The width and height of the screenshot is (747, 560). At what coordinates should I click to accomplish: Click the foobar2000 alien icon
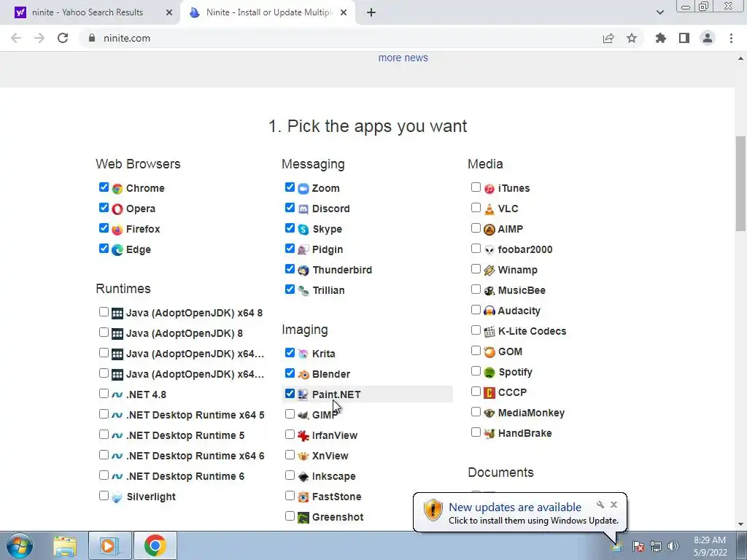pos(489,250)
